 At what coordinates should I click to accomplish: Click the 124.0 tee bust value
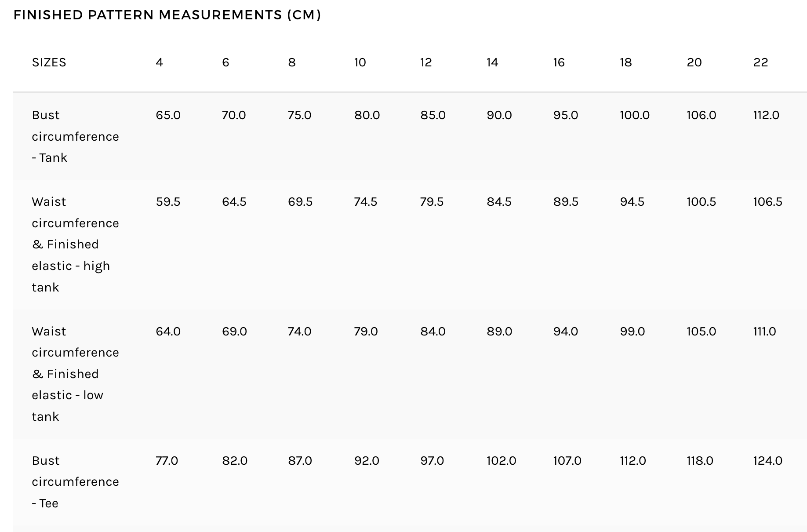click(x=767, y=461)
